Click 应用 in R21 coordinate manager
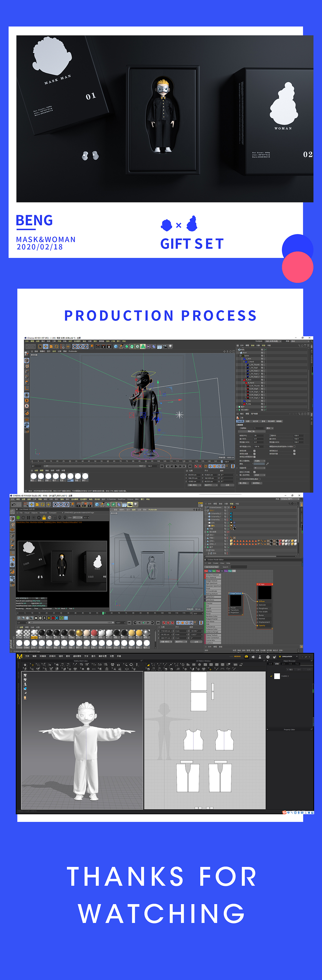The width and height of the screenshot is (322, 980). (x=227, y=485)
